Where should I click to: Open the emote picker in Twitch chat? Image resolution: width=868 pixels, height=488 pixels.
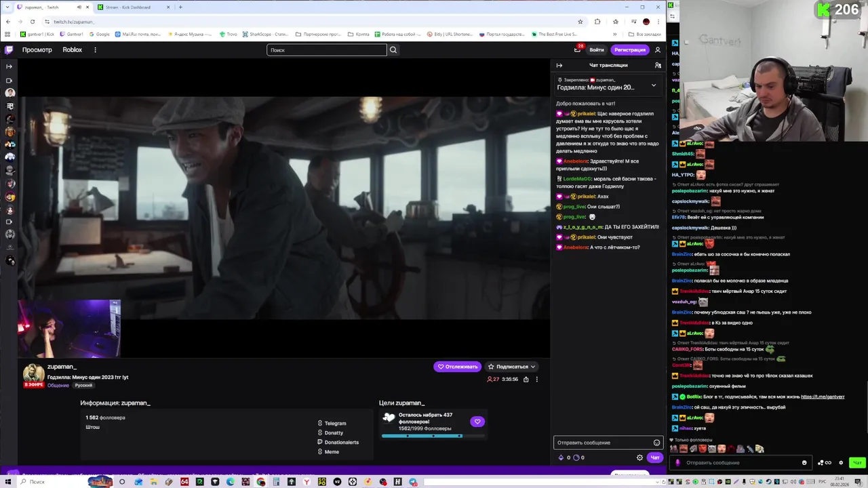[656, 443]
